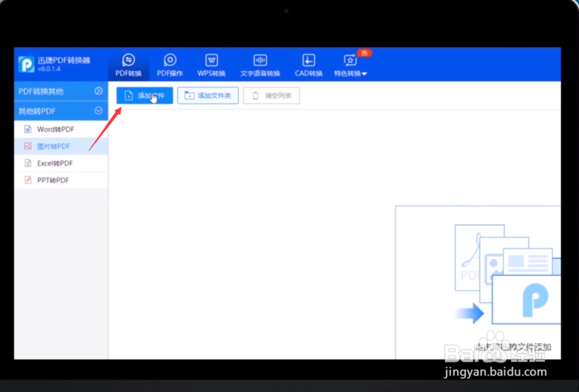Viewport: 579px width, 392px height.
Task: Select 图片转PDF in the sidebar
Action: coord(61,146)
